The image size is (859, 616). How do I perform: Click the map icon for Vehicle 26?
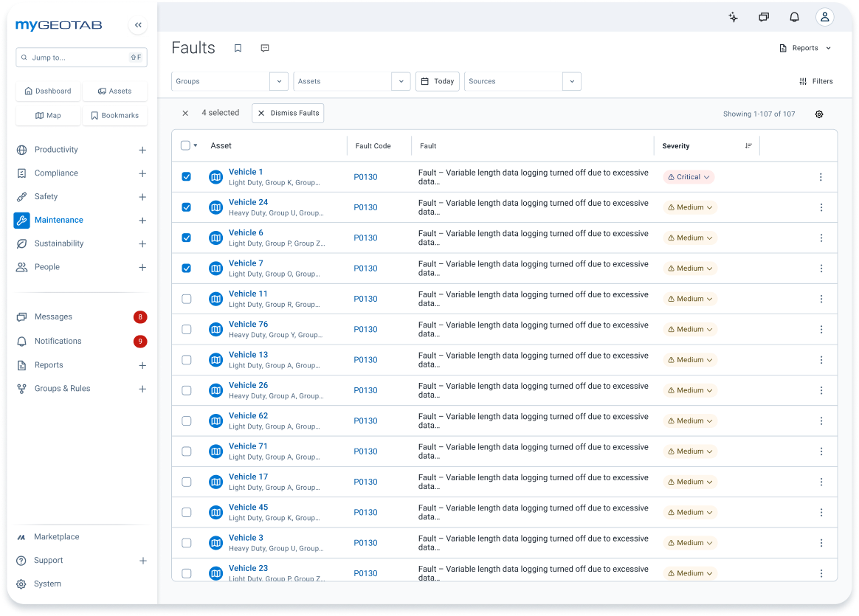pyautogui.click(x=215, y=390)
